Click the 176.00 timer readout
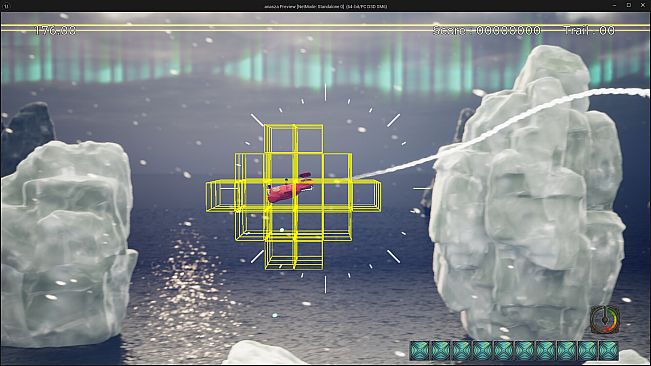The image size is (651, 366). click(55, 30)
